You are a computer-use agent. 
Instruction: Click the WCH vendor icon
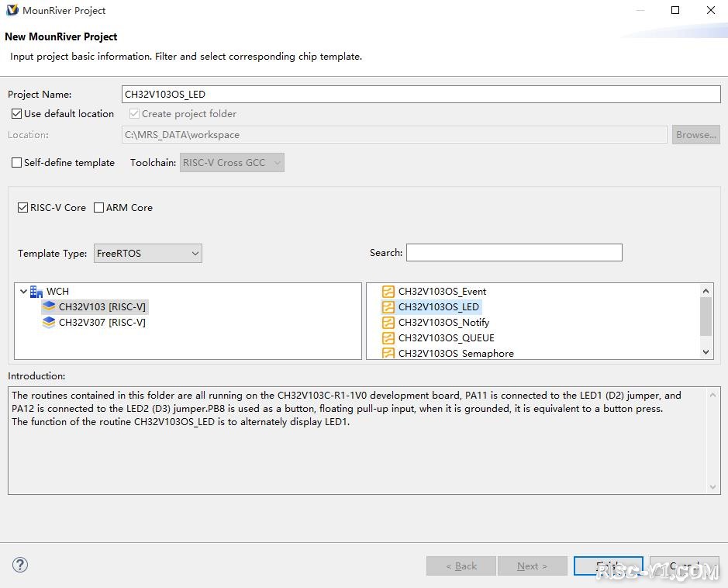pos(36,292)
